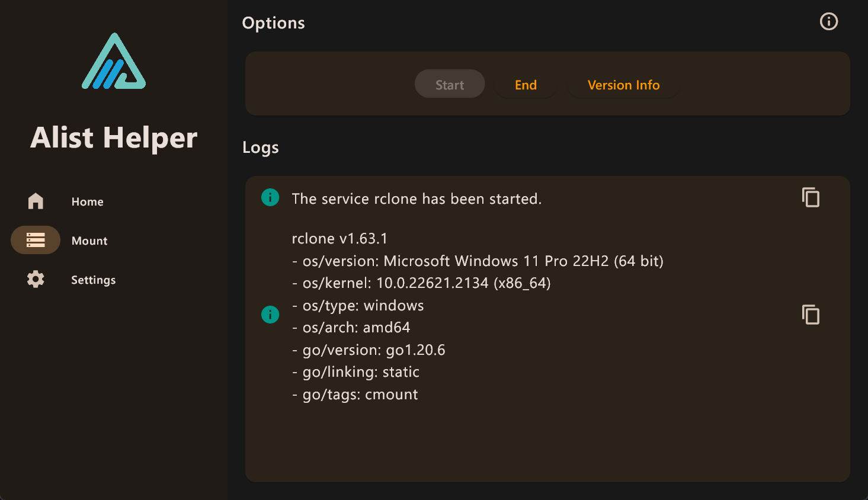The image size is (868, 500).
Task: Click Version Info to check rclone version
Action: coord(623,85)
